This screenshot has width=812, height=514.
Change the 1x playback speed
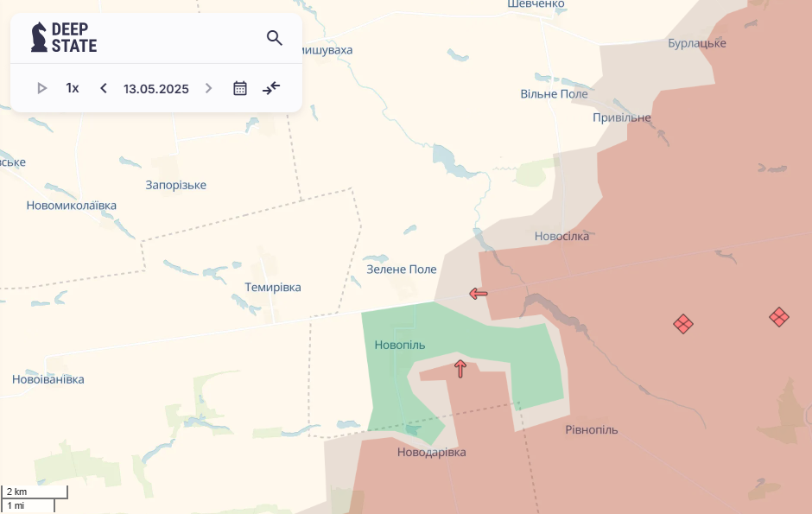tap(73, 88)
